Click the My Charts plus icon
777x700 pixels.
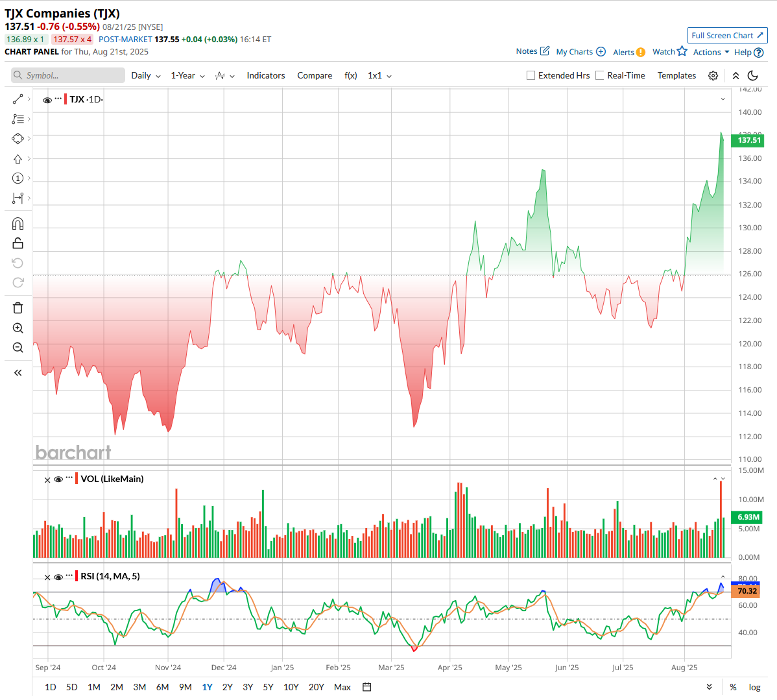[x=601, y=51]
